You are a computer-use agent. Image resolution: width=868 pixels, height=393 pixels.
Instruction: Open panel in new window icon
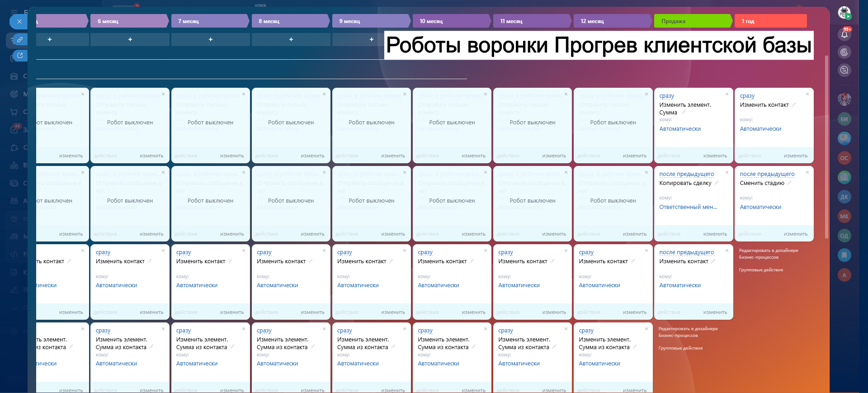19,56
